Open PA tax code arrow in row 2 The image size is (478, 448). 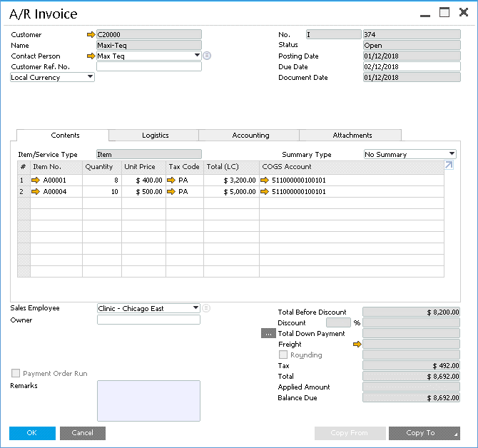coord(171,192)
